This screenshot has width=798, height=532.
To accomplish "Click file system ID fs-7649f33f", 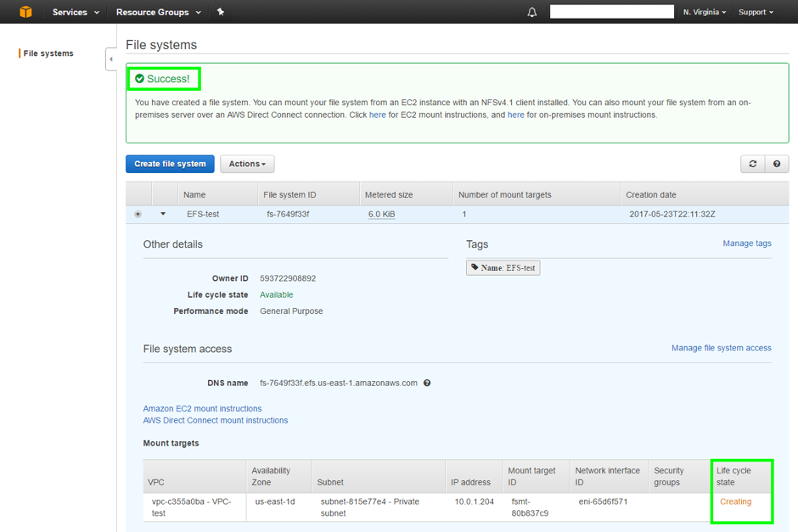I will coord(288,214).
